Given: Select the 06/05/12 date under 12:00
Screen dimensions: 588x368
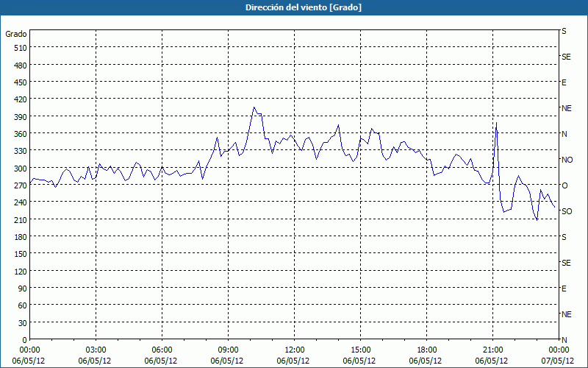Looking at the screenshot, I should pos(293,361).
